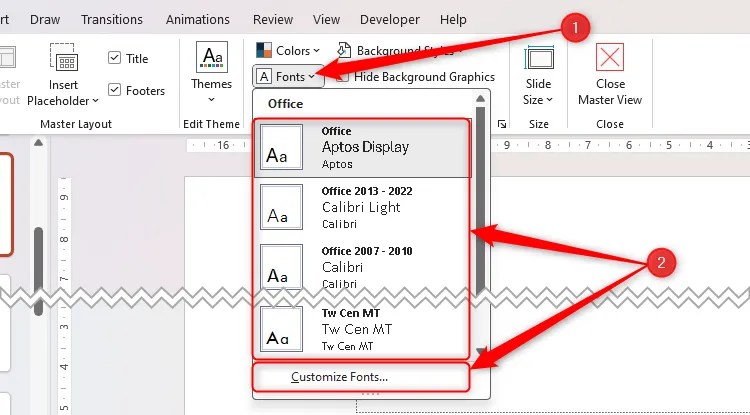Screen dimensions: 750x415
Task: Open the Animations tab
Action: pos(198,20)
